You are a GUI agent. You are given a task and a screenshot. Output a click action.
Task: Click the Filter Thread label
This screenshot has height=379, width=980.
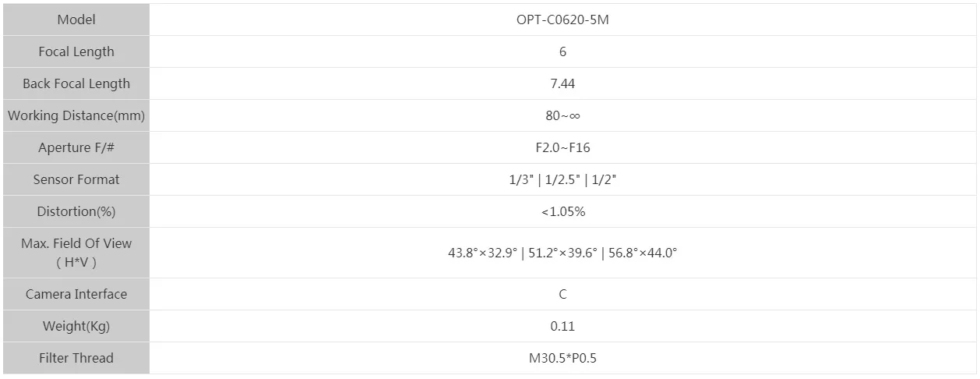76,358
